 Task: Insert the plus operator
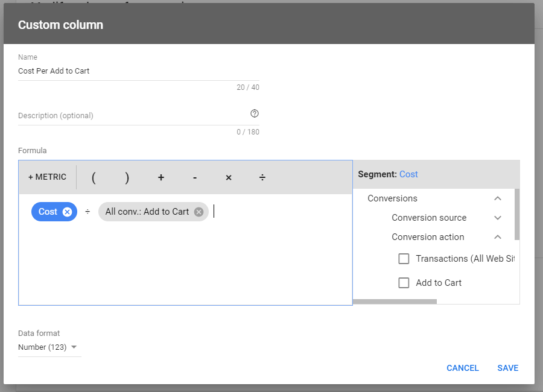coord(161,178)
